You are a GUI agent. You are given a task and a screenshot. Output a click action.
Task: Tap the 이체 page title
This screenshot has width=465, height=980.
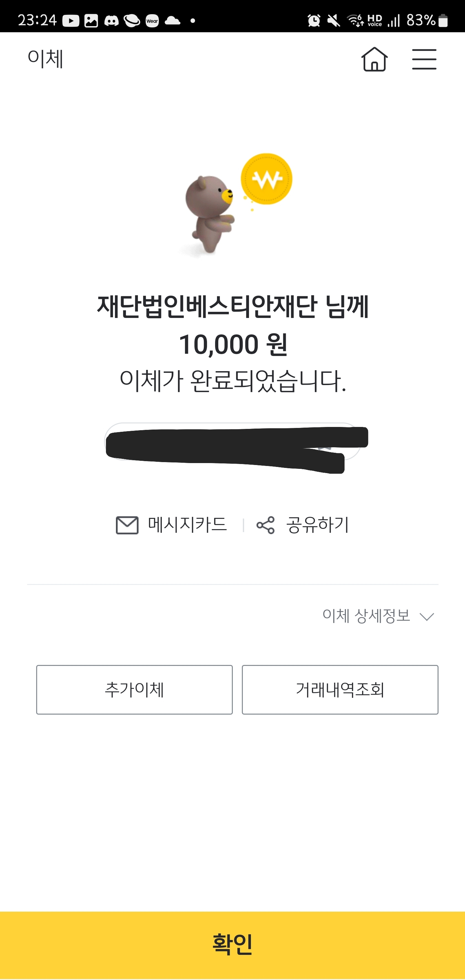(45, 59)
